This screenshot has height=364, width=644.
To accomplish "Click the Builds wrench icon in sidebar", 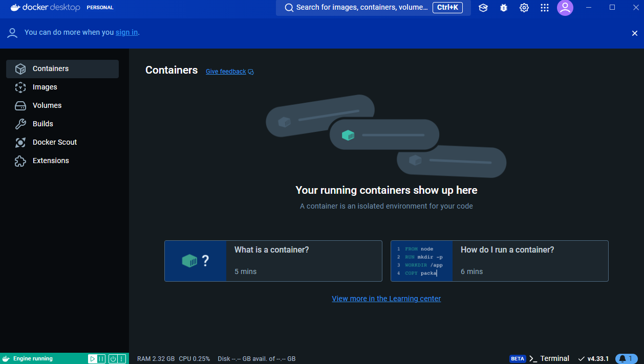I will (20, 124).
